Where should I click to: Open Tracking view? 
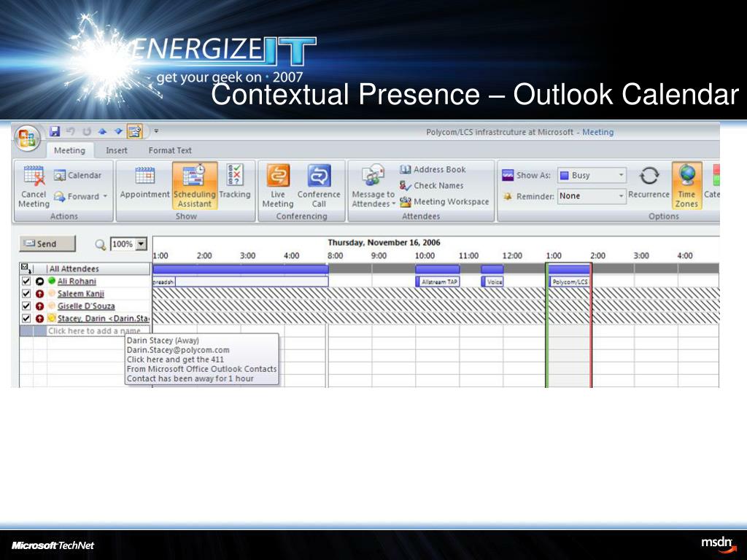coord(235,182)
